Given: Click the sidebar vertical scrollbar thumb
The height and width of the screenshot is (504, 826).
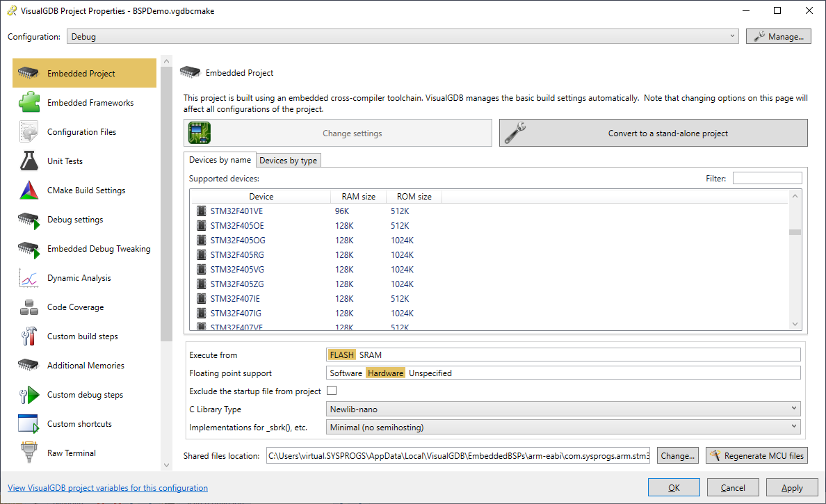Looking at the screenshot, I should point(166,204).
